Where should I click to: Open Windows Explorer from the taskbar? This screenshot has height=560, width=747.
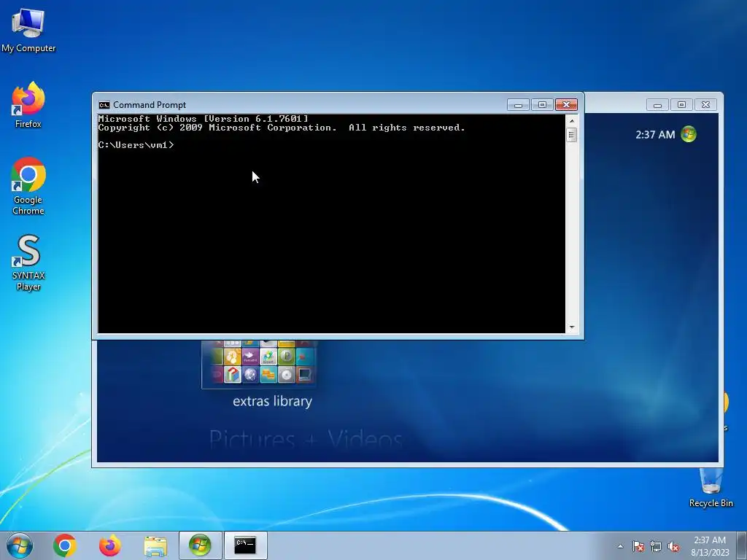(x=155, y=545)
